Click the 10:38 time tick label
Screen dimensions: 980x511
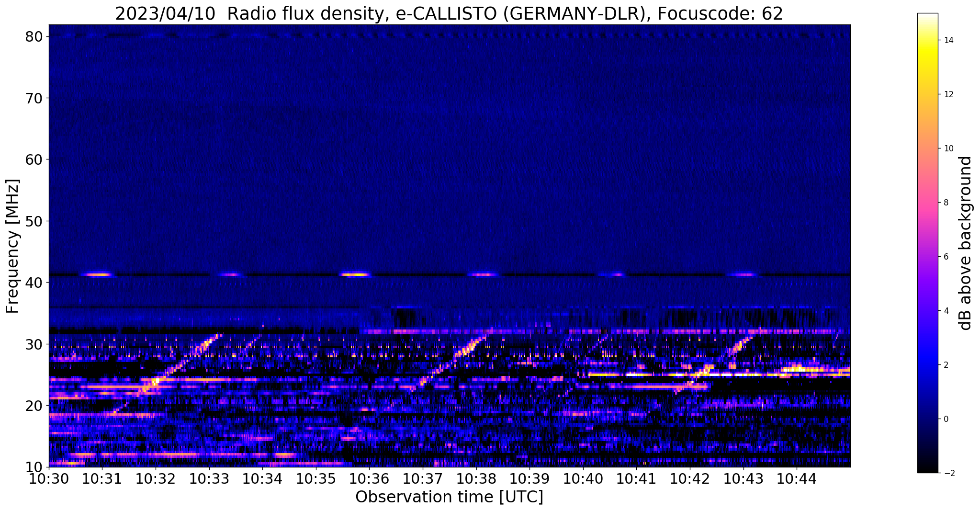[476, 478]
